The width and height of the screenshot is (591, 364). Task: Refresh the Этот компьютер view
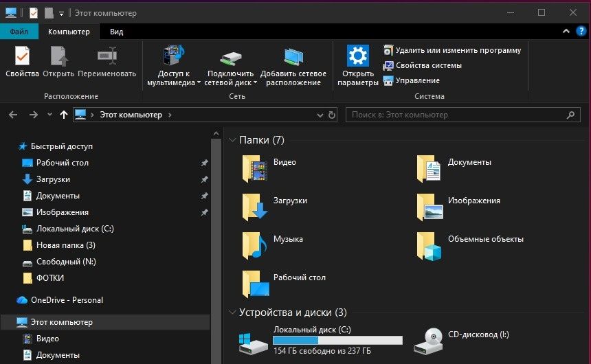coord(332,115)
